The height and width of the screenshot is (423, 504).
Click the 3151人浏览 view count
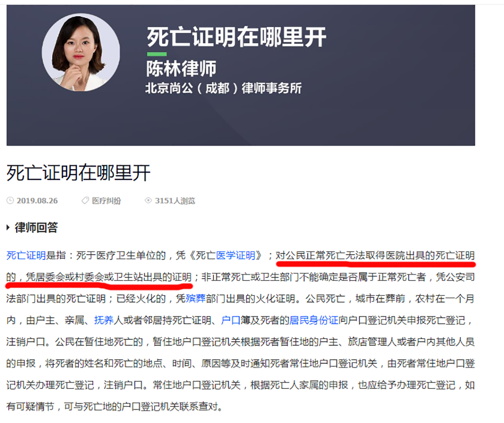coord(175,201)
